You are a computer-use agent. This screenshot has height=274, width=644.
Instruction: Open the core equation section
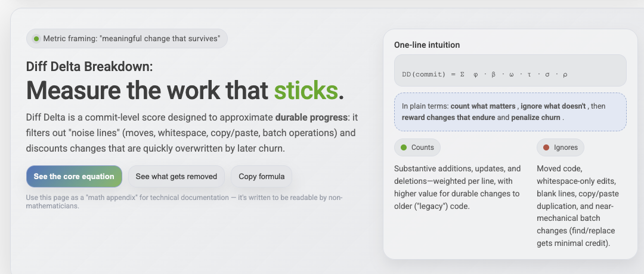(74, 176)
